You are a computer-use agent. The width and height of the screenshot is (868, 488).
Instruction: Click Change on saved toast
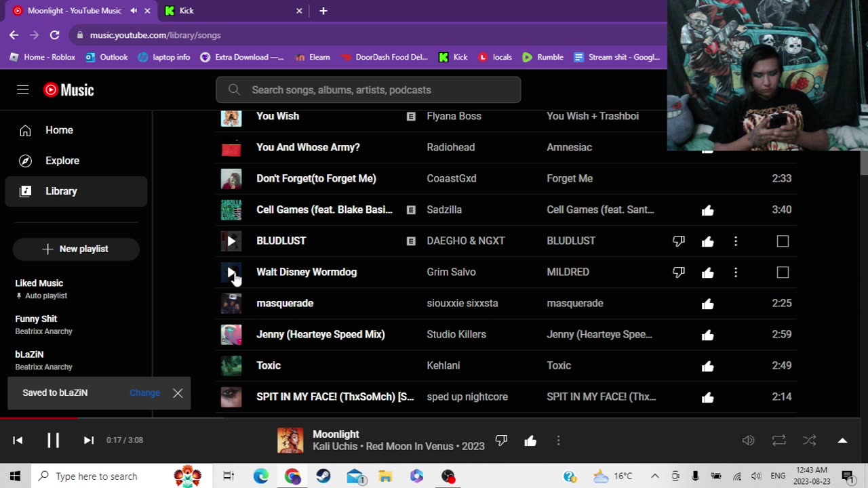(x=144, y=392)
